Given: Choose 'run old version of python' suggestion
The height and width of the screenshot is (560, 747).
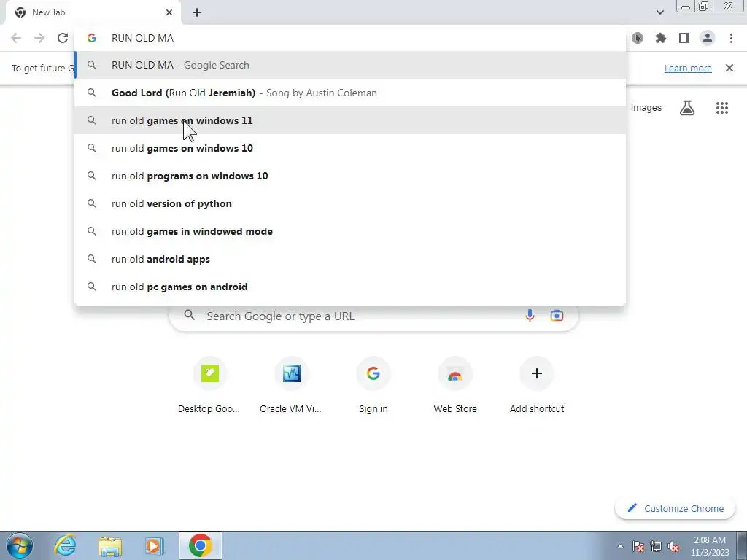Looking at the screenshot, I should click(350, 203).
